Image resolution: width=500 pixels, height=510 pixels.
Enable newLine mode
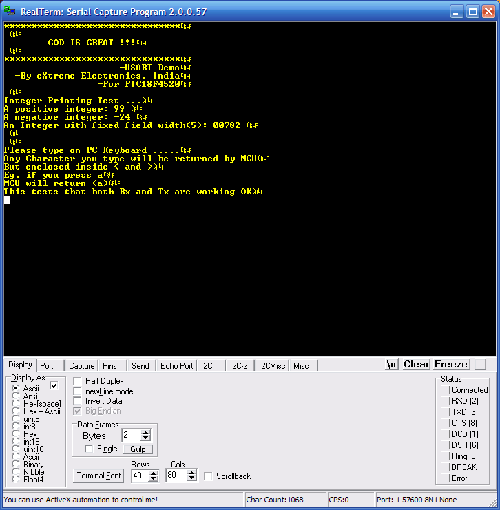pos(77,391)
